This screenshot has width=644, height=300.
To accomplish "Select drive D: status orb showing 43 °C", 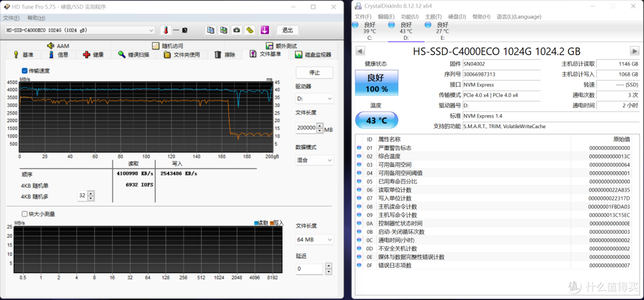I will click(x=391, y=25).
